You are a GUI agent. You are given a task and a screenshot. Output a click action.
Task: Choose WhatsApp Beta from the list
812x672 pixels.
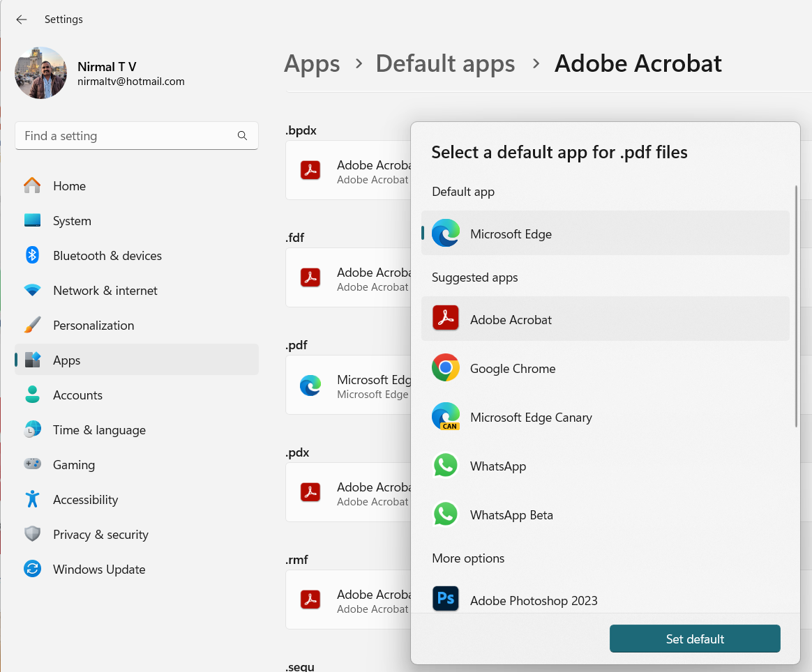606,514
